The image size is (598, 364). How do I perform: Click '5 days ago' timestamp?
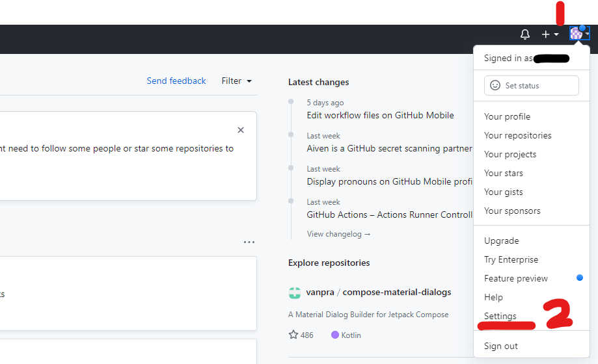(x=325, y=103)
